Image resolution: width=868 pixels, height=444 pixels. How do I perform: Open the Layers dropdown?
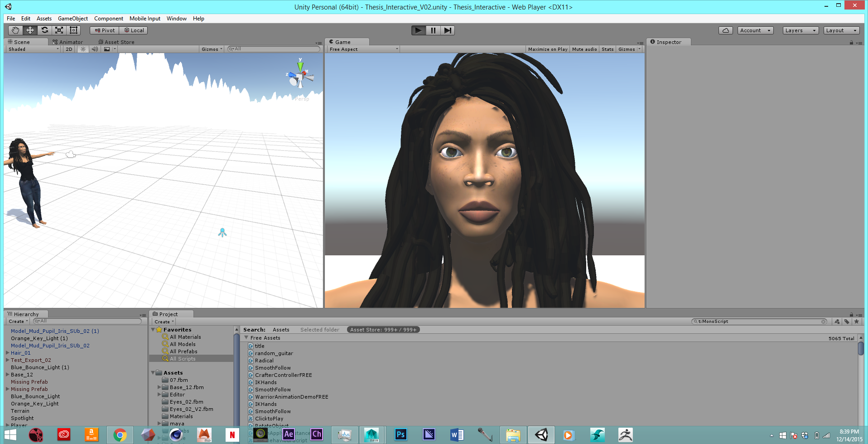pos(800,30)
